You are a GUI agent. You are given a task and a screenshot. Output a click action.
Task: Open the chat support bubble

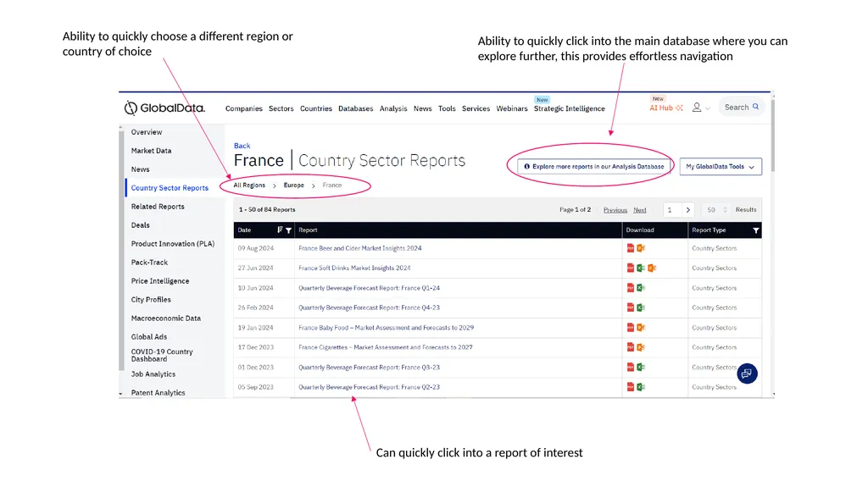tap(747, 374)
